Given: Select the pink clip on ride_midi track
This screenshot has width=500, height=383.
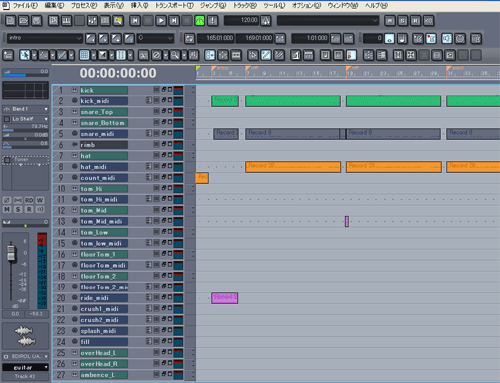Looking at the screenshot, I should [x=224, y=298].
